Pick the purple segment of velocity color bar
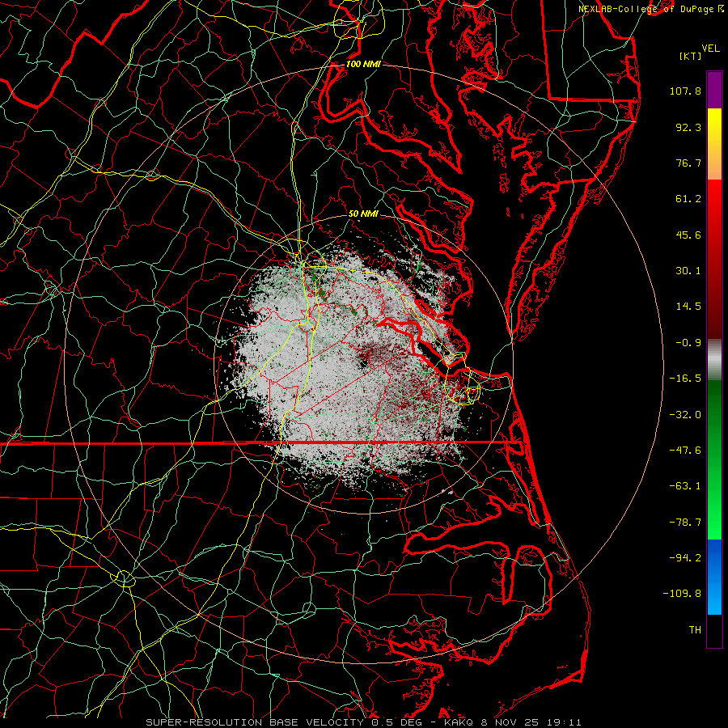Viewport: 728px width, 728px height. pyautogui.click(x=714, y=90)
